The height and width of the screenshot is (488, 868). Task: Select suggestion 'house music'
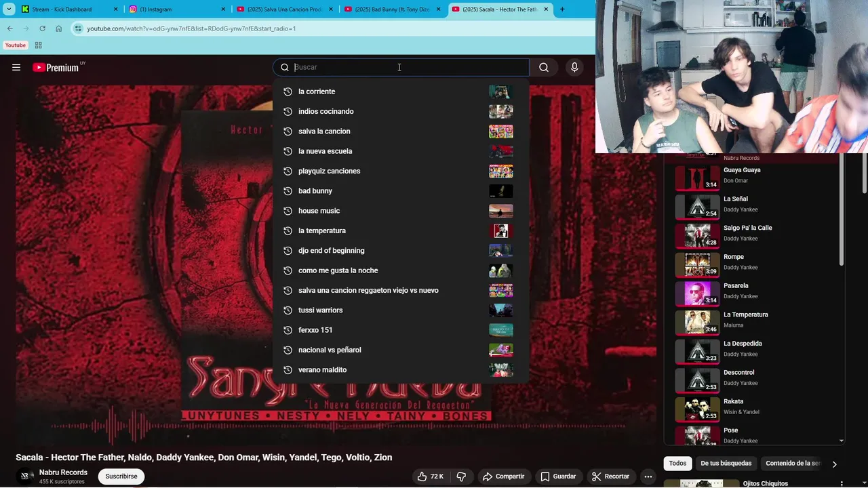(x=401, y=211)
